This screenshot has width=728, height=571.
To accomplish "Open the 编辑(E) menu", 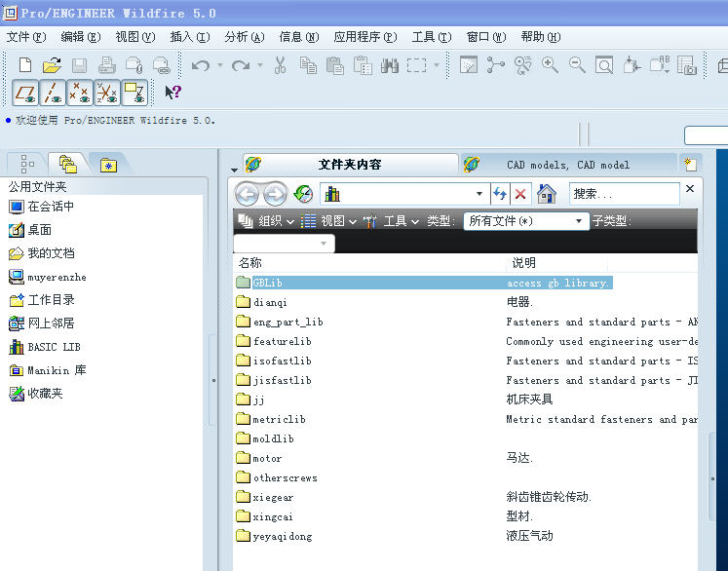I will pos(80,37).
